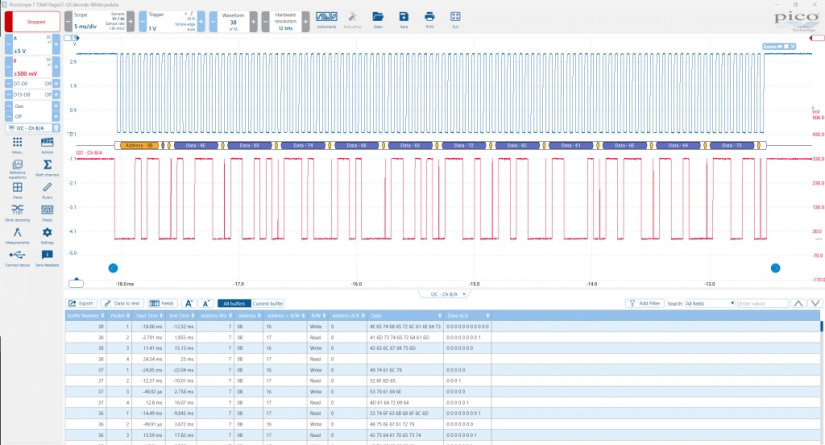This screenshot has height=445, width=825.
Task: Open the Fields button
Action: [x=162, y=304]
